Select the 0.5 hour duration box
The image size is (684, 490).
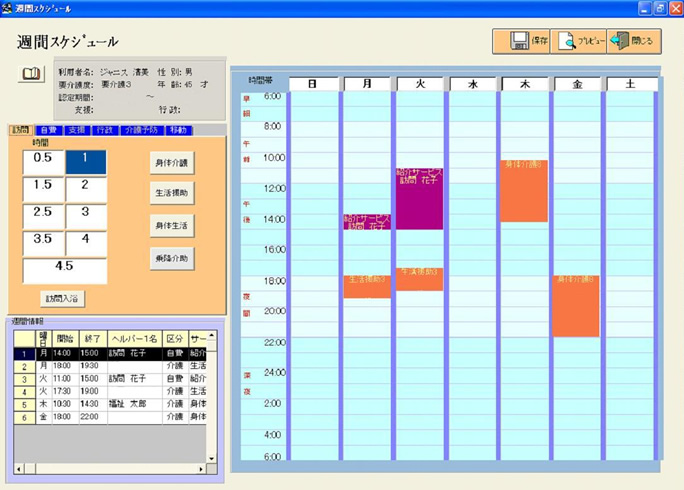tap(43, 162)
